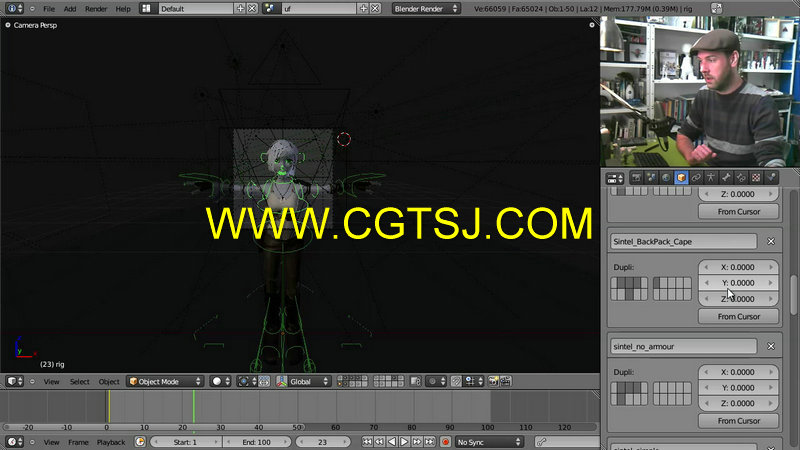Open the Armature data tab icon
This screenshot has width=800, height=450.
[x=711, y=178]
